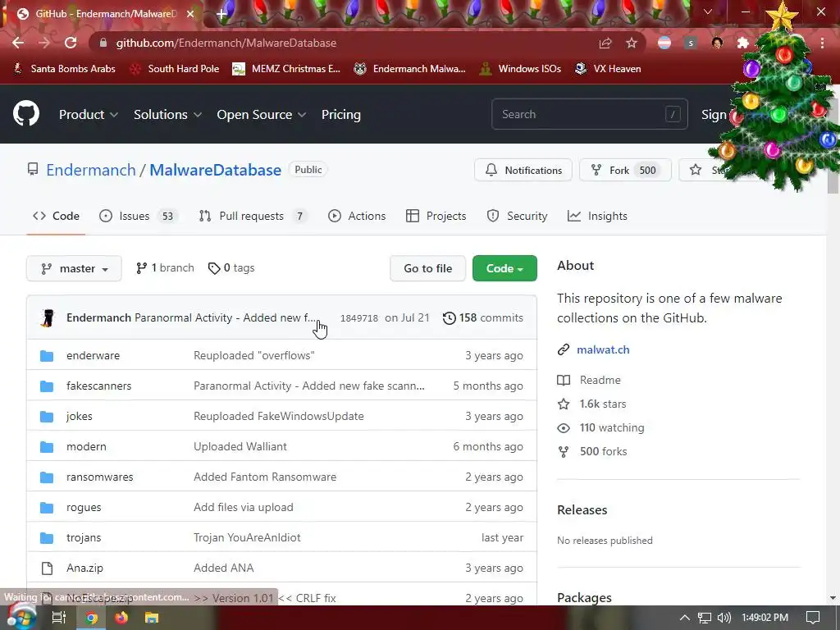Expand Open Source menu in header

262,115
